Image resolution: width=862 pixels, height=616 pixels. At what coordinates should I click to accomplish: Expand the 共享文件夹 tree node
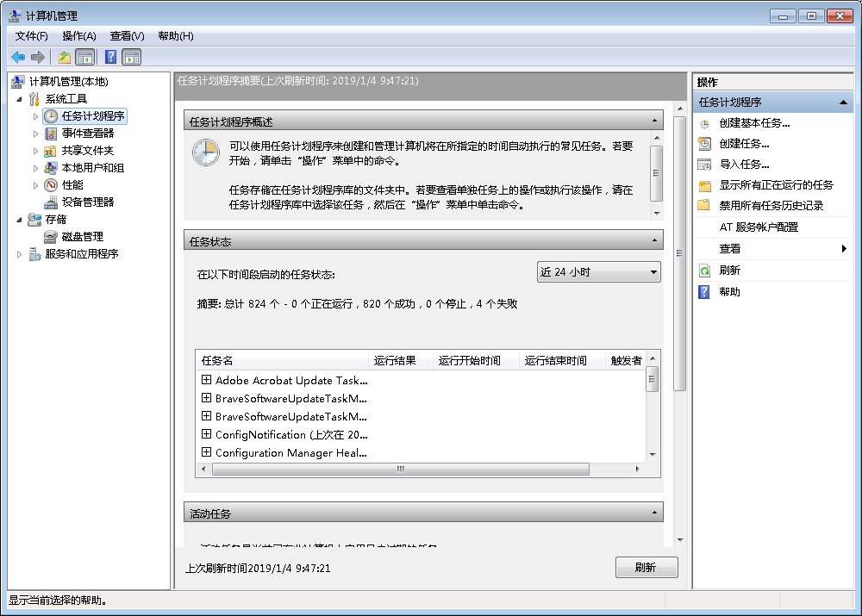[35, 151]
